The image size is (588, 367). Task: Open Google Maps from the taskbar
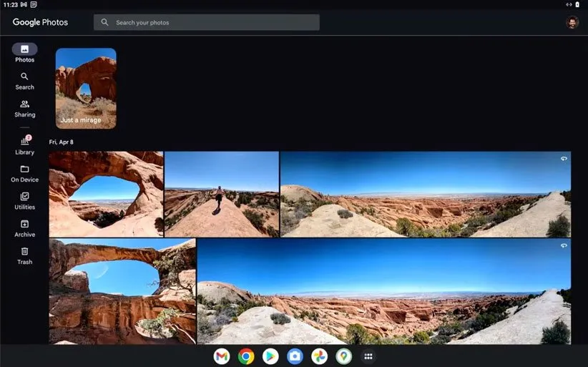coord(344,356)
